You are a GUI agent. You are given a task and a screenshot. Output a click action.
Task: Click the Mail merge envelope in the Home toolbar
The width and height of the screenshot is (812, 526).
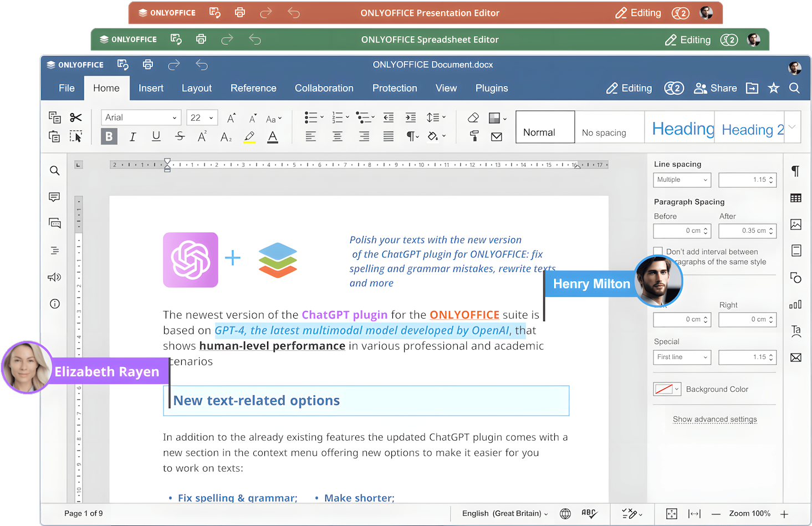(497, 137)
